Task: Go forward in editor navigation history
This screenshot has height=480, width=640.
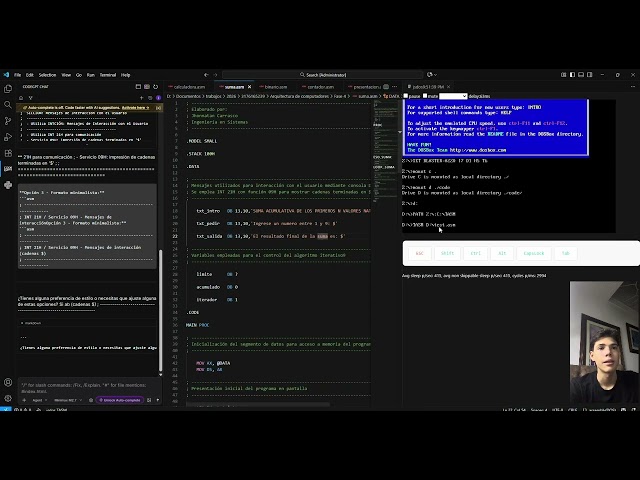Action: pyautogui.click(x=216, y=75)
